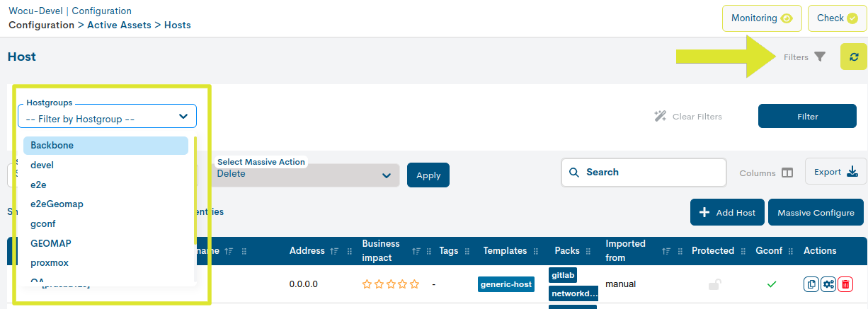Viewport: 868px width, 309px height.
Task: Grab the Templates column drag handle
Action: [x=537, y=251]
